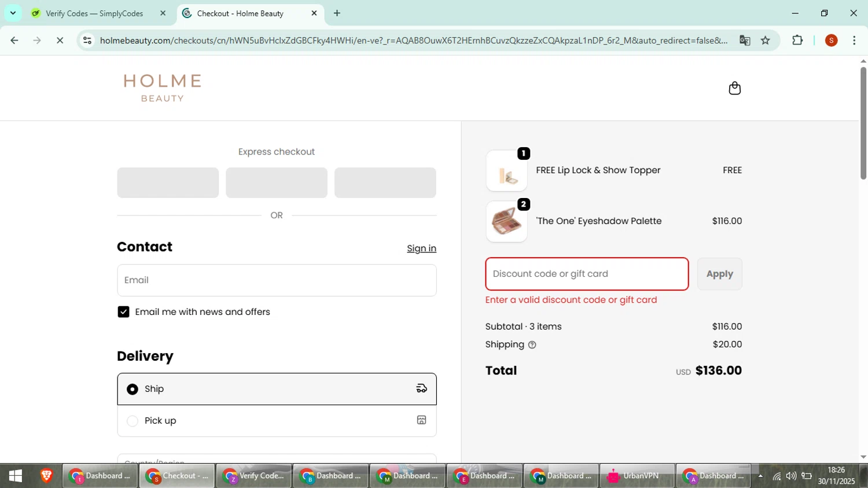The width and height of the screenshot is (868, 488).
Task: Go back to the previous page
Action: pyautogui.click(x=14, y=40)
